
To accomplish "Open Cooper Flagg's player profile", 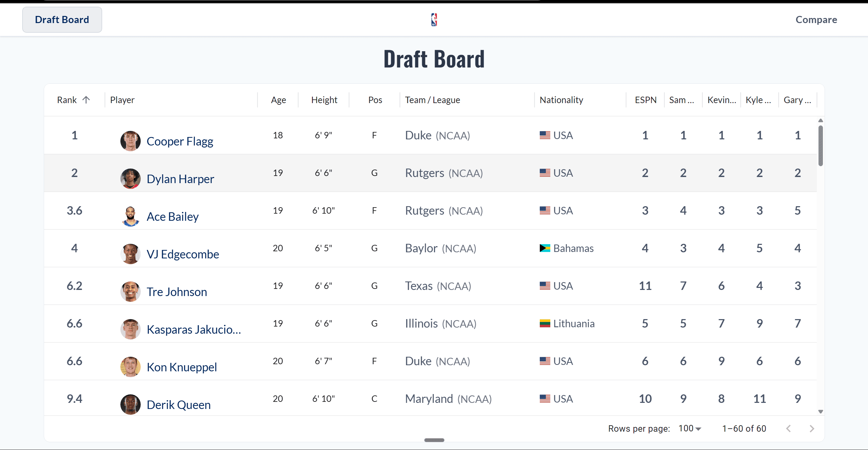I will (180, 141).
